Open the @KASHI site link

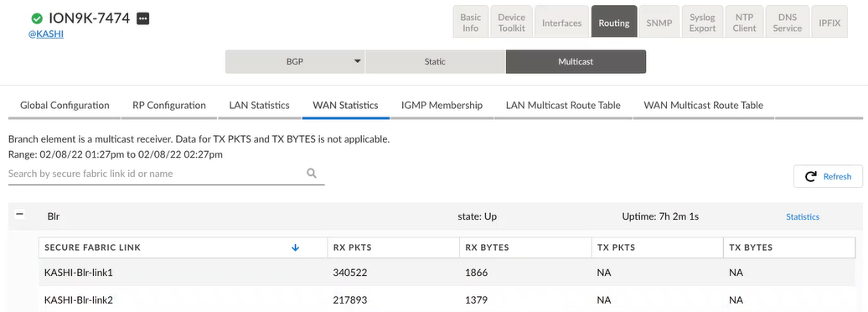coord(46,34)
